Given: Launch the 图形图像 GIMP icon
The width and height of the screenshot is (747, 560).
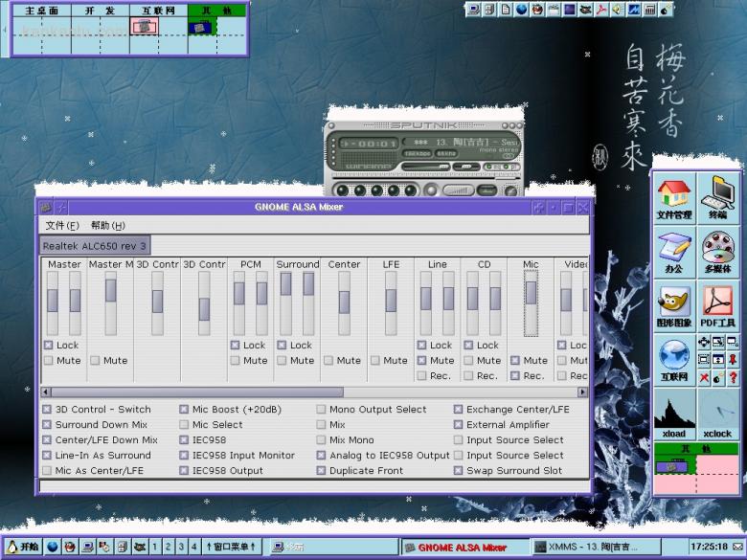Looking at the screenshot, I should pos(674,302).
